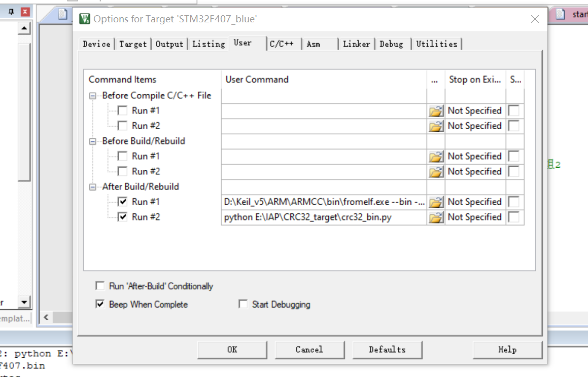
Task: Browse folder for Before Build Run #2 command
Action: click(x=436, y=172)
